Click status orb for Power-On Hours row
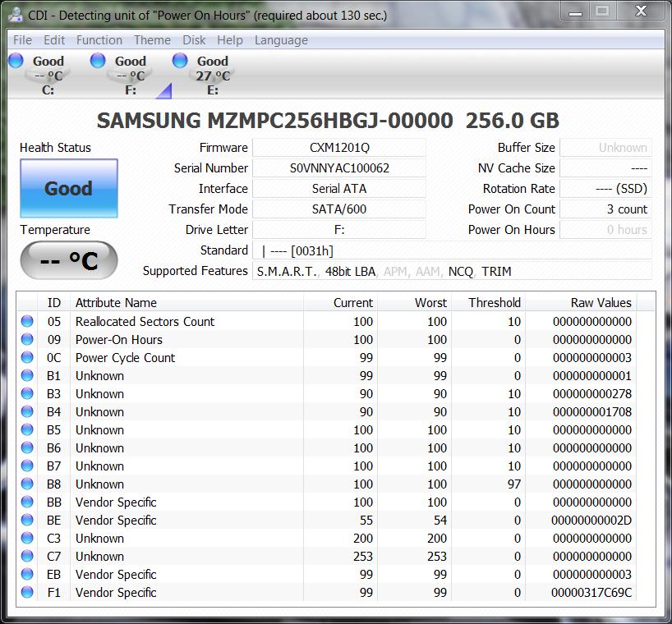 (x=27, y=339)
